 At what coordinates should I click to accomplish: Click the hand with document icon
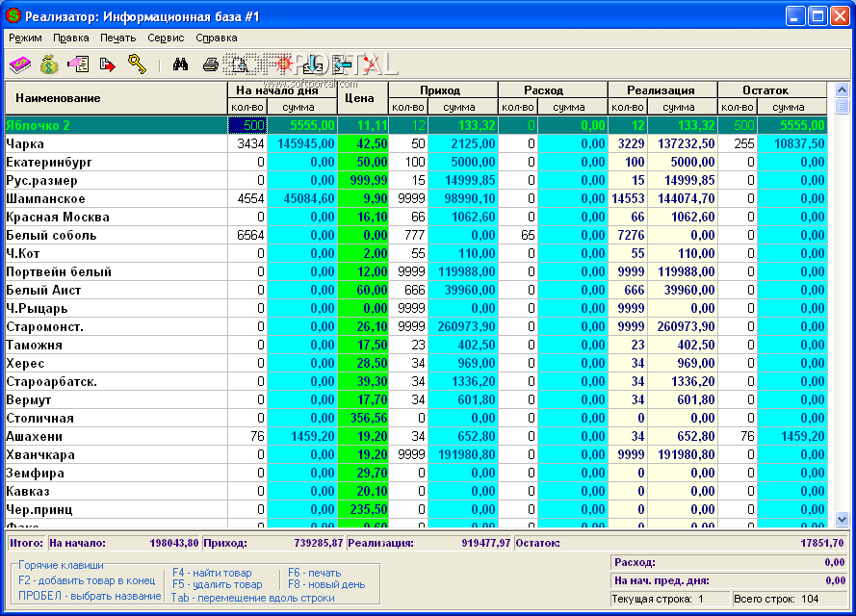pos(78,64)
